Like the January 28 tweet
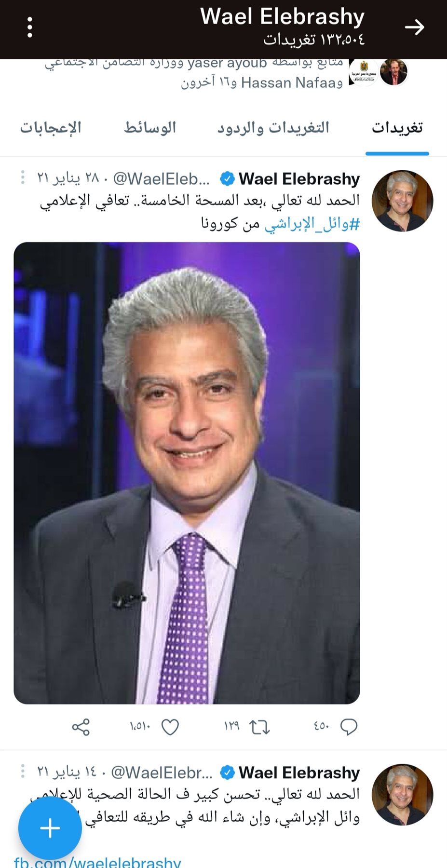Image resolution: width=447 pixels, height=868 pixels. point(170,727)
